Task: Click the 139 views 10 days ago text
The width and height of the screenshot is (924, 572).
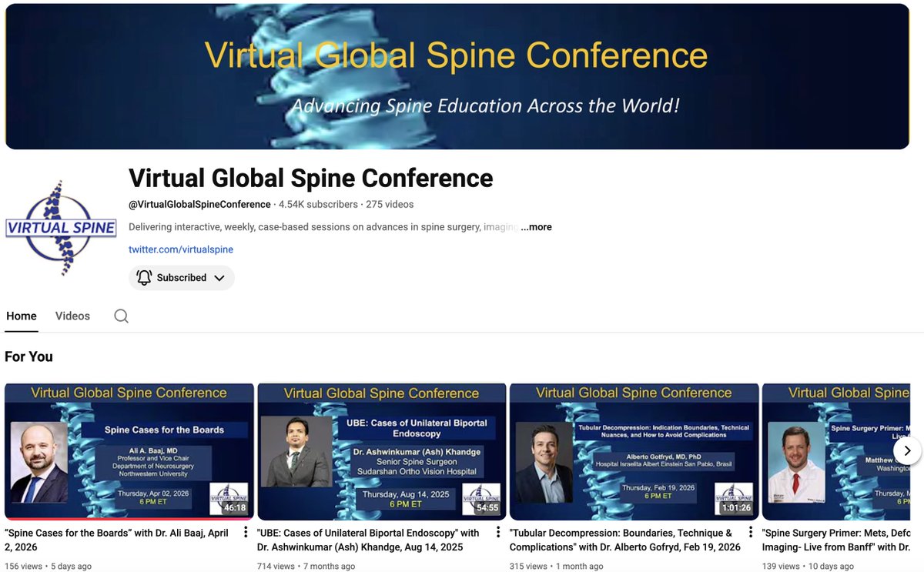Action: [x=808, y=566]
